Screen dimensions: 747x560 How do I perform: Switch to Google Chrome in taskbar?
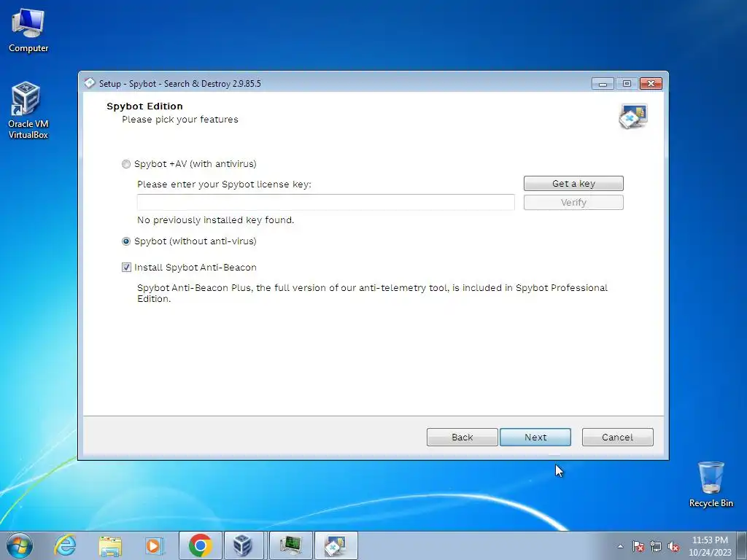coord(200,545)
